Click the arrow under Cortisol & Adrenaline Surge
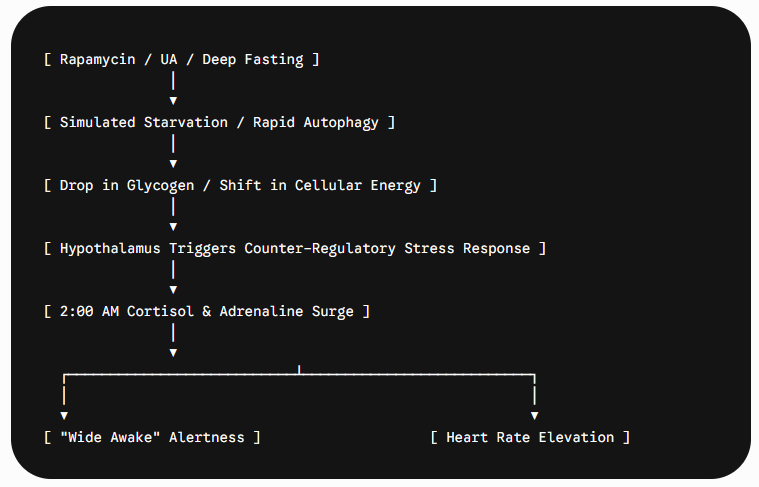The image size is (759, 487). tap(173, 352)
